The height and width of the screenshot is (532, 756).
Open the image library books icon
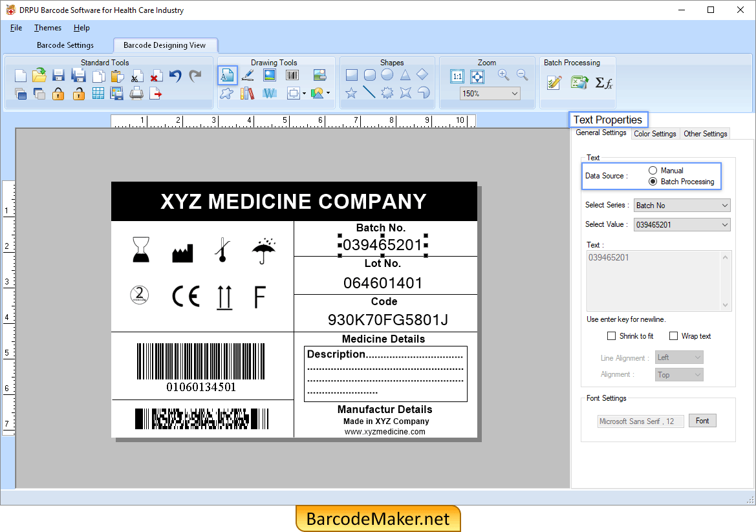click(x=247, y=93)
